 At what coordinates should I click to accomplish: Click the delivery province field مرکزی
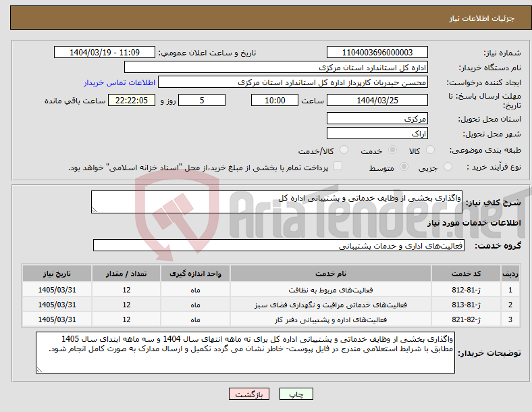coord(377,118)
